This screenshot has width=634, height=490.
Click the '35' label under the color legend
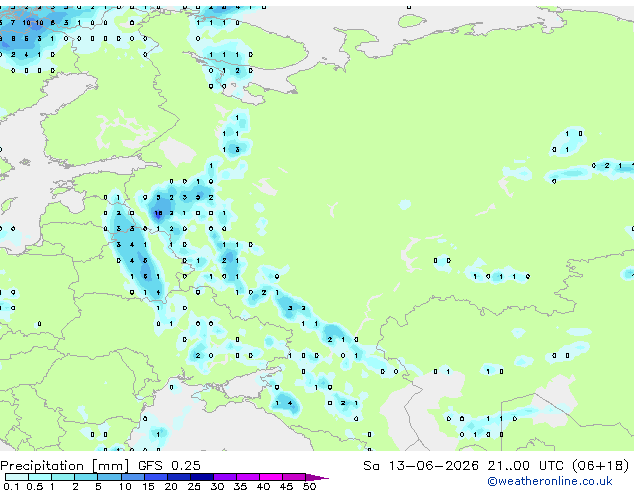pyautogui.click(x=240, y=486)
